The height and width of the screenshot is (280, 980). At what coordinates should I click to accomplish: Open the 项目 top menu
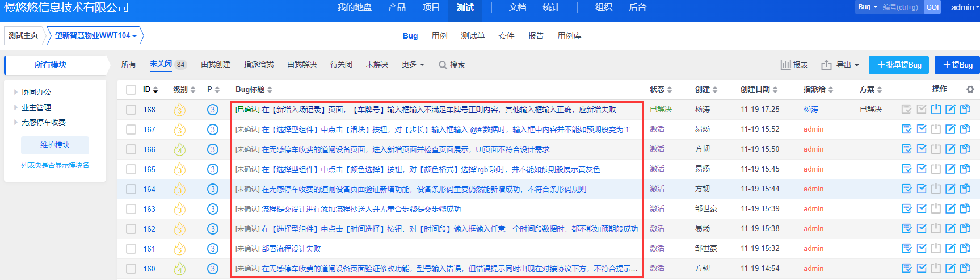point(431,7)
